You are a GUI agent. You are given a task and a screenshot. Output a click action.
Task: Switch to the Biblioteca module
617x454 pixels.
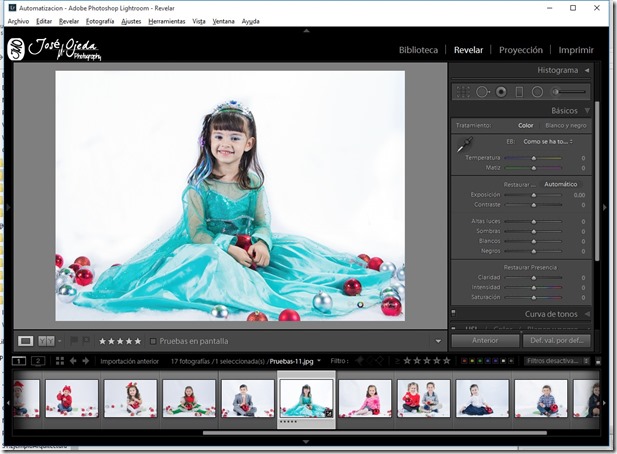tap(418, 50)
